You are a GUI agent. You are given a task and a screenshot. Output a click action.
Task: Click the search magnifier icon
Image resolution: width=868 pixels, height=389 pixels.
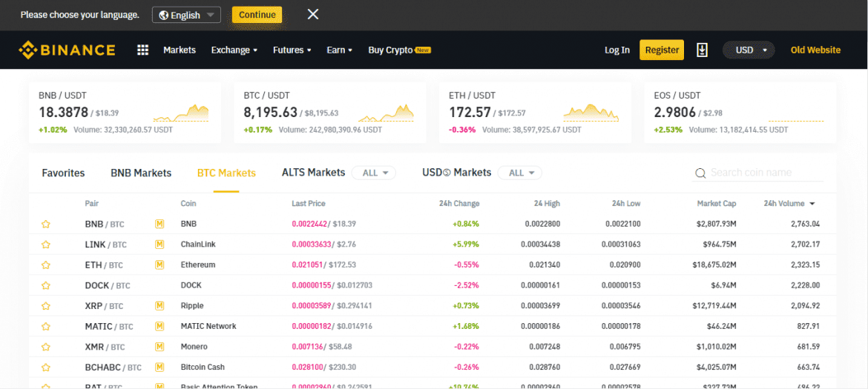(700, 173)
